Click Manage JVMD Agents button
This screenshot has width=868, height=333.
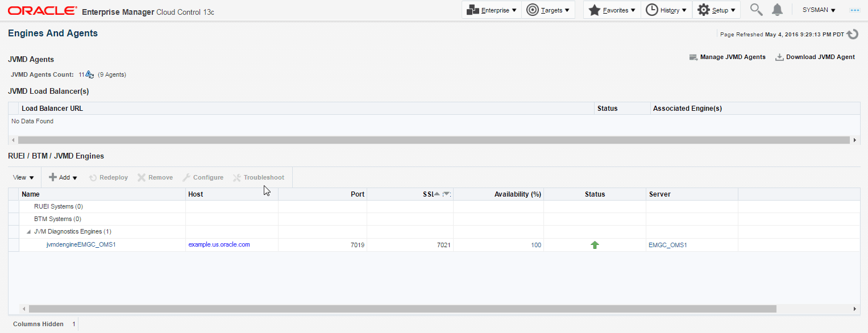tap(727, 57)
